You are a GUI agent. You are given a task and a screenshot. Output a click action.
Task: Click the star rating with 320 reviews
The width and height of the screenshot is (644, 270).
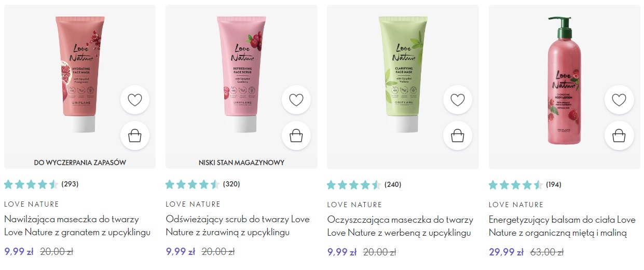[x=203, y=184]
